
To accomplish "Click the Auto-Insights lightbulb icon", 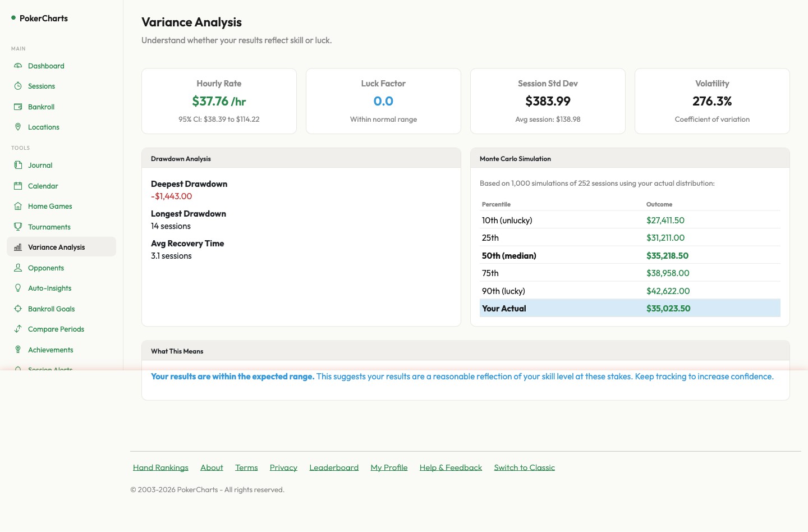I will click(x=18, y=288).
